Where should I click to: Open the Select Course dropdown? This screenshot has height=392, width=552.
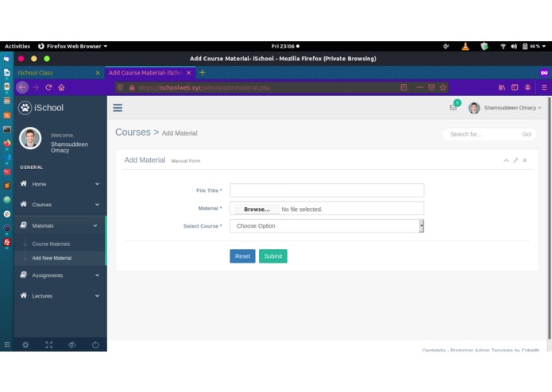pyautogui.click(x=326, y=226)
